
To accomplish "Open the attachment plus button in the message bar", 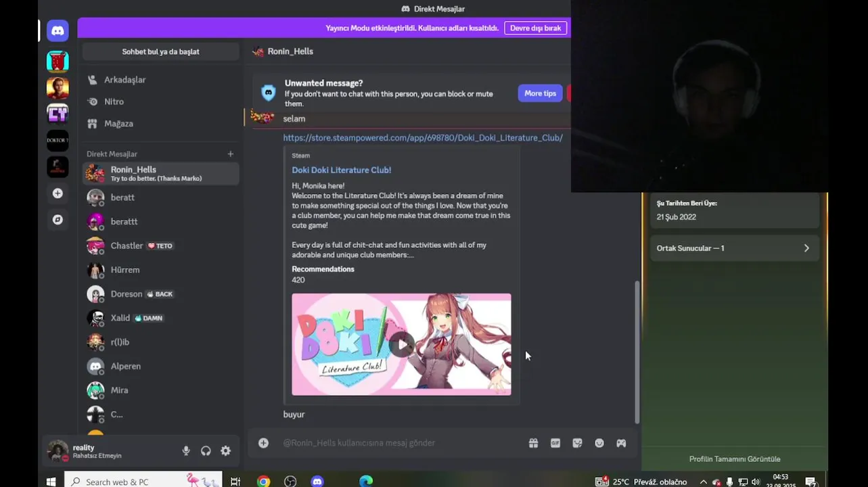I will point(263,443).
